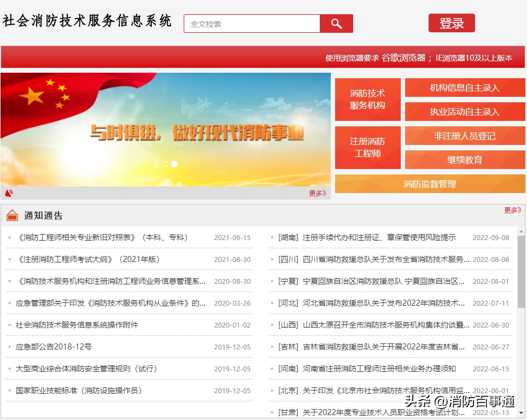Open the 消防技术服务机构 section
The image size is (527, 420).
tap(367, 99)
